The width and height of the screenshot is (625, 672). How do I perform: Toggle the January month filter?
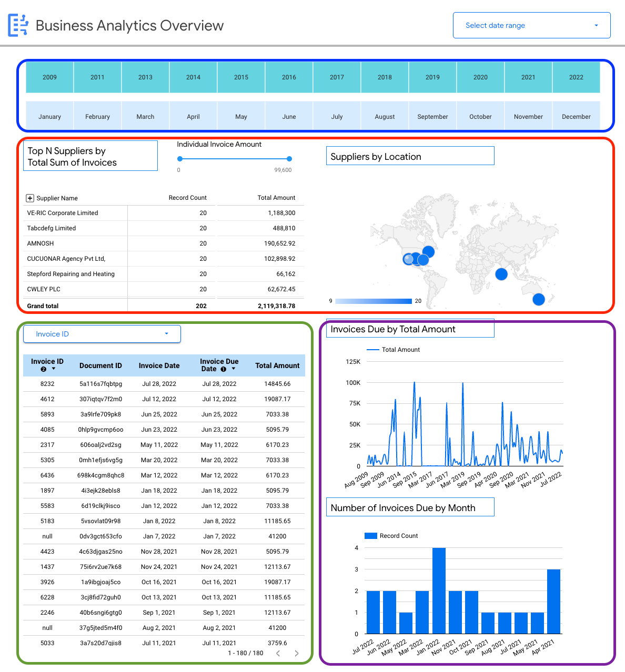click(49, 116)
